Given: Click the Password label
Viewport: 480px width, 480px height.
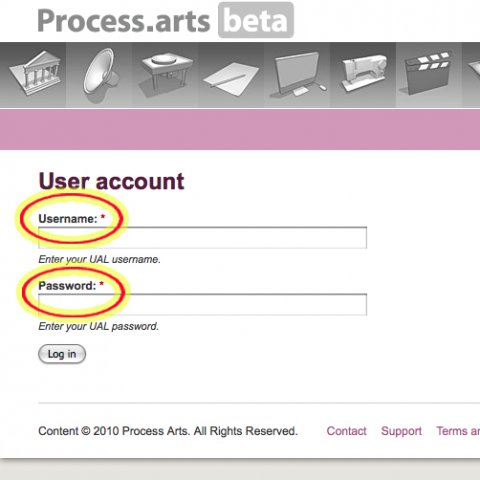Looking at the screenshot, I should [x=67, y=286].
